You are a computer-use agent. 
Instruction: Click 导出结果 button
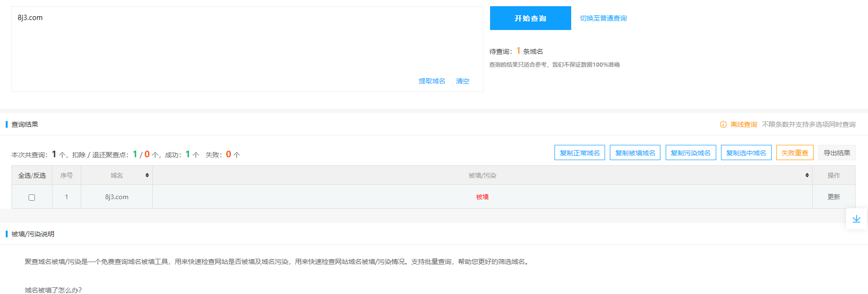coord(837,152)
